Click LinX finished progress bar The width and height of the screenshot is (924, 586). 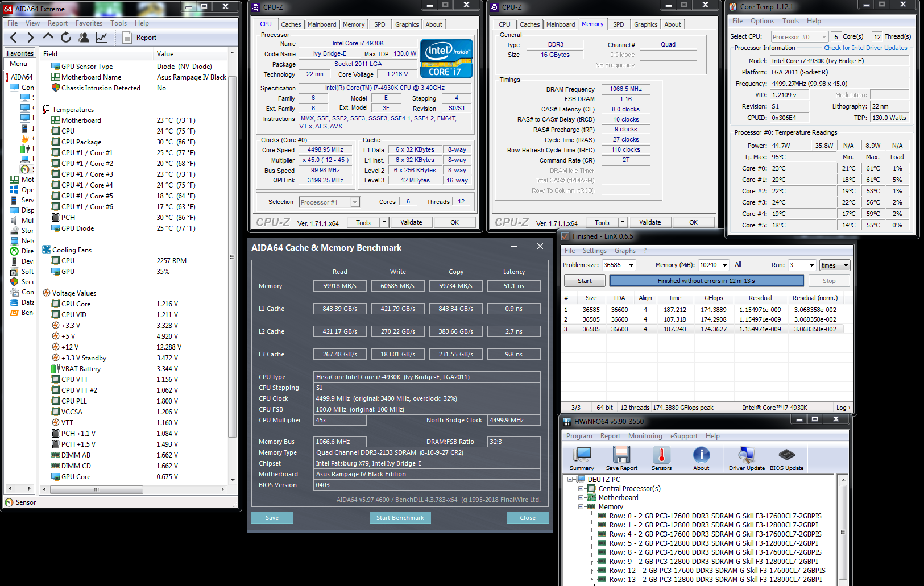[707, 281]
